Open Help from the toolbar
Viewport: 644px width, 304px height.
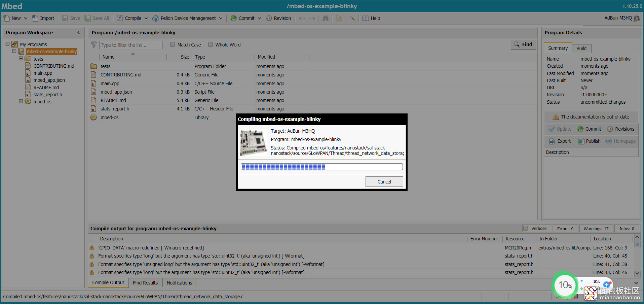371,18
